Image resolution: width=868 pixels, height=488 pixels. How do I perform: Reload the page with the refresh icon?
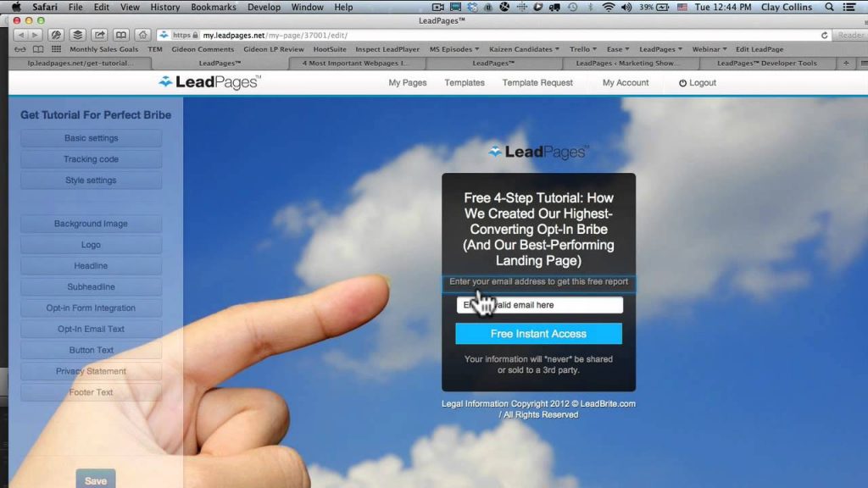[x=825, y=36]
